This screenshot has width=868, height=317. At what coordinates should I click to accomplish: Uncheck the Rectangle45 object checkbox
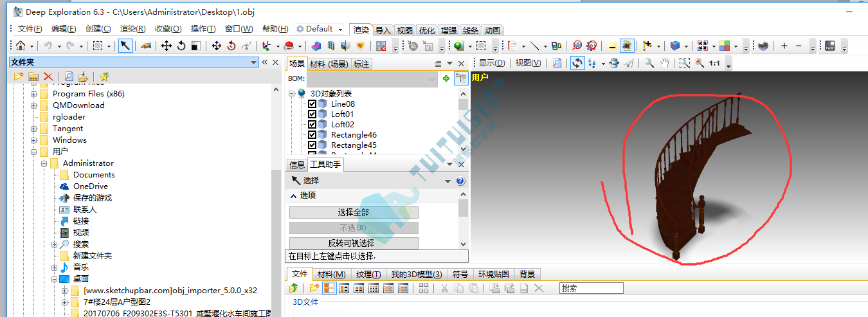(x=312, y=145)
